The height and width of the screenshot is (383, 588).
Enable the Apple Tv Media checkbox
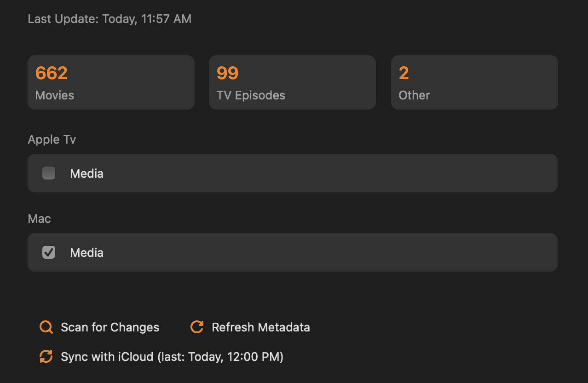pos(49,173)
